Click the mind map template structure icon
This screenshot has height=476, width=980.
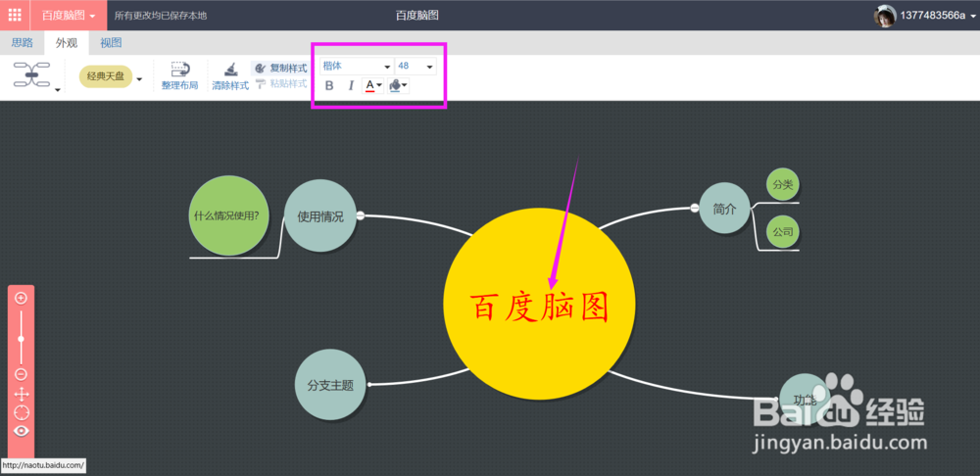pyautogui.click(x=32, y=74)
